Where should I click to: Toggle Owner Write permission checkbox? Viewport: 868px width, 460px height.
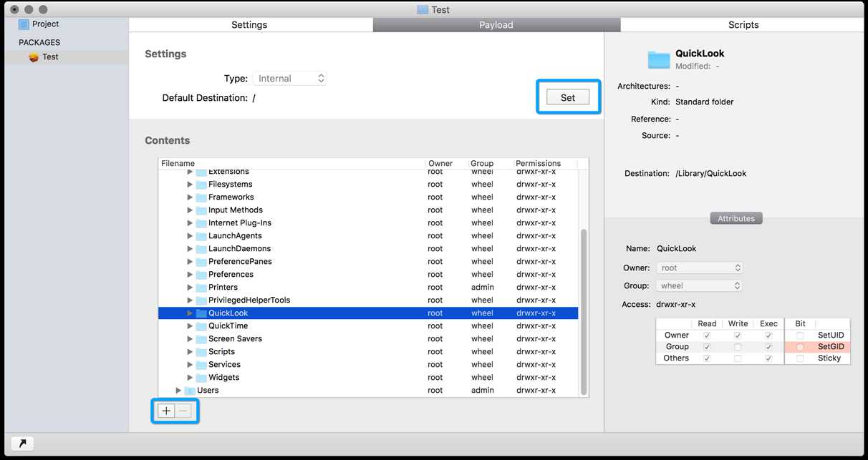coord(738,336)
